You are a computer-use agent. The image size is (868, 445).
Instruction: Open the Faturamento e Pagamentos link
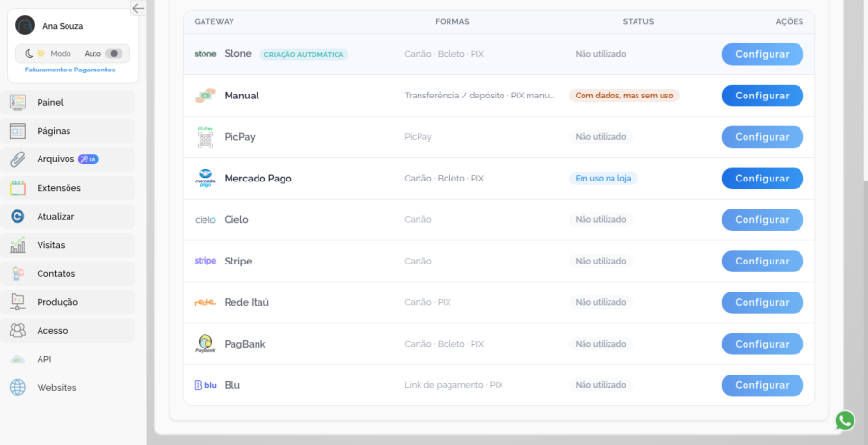[x=69, y=70]
